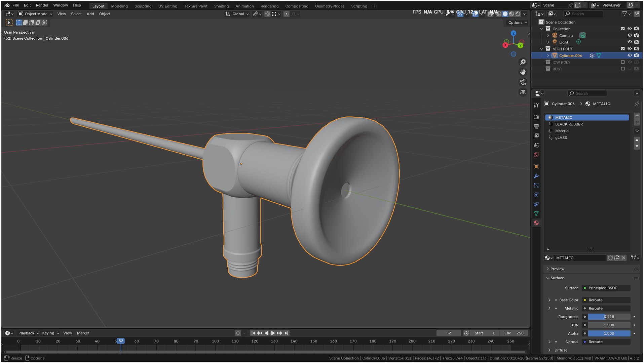Click the Roughness slider
This screenshot has width=644, height=363.
609,317
